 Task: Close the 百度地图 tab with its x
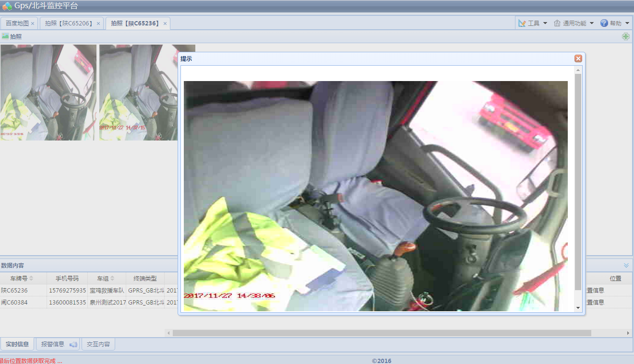coord(33,23)
